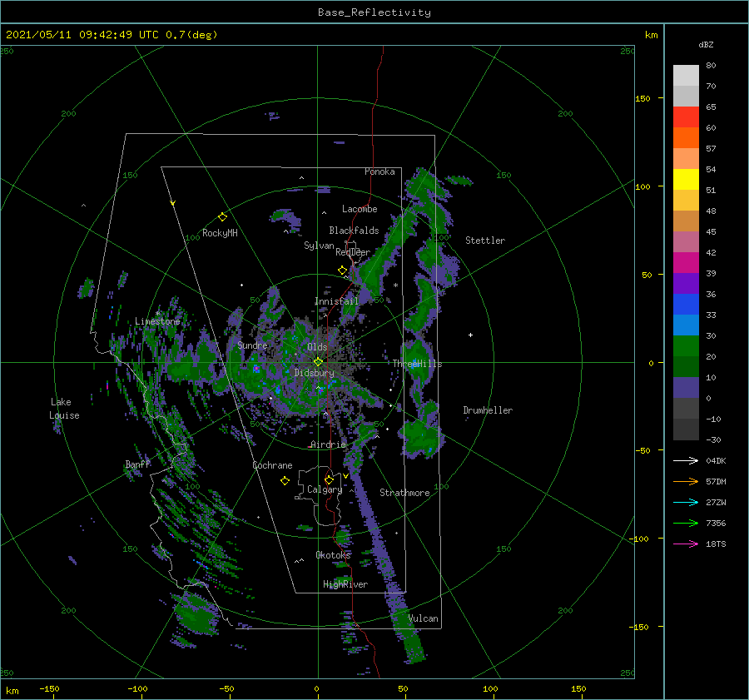Click the Okotoks town label
The width and height of the screenshot is (749, 700).
click(x=334, y=555)
